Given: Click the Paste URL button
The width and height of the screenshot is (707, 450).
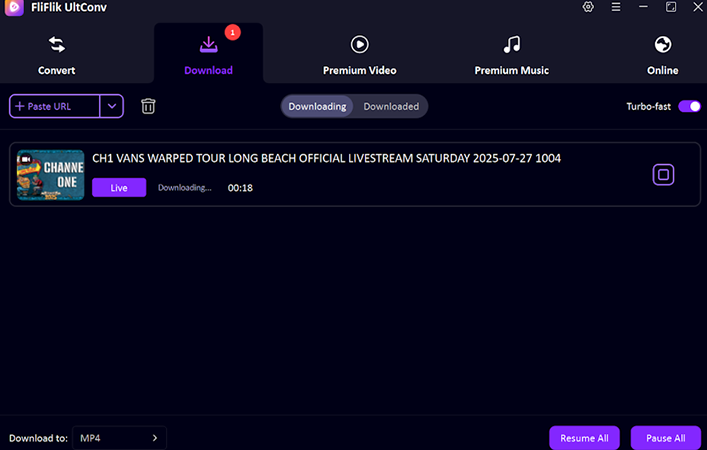Looking at the screenshot, I should click(x=55, y=106).
